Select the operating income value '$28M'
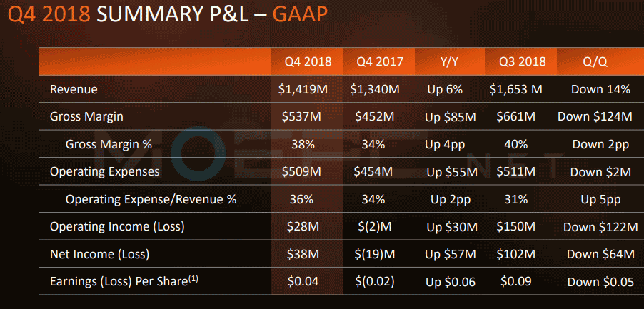This screenshot has width=644, height=309. pos(303,226)
